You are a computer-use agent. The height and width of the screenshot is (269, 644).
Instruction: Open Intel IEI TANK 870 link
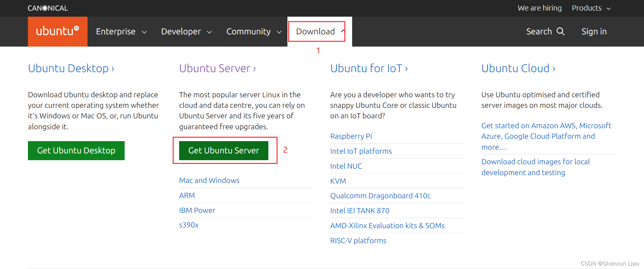[x=360, y=211]
